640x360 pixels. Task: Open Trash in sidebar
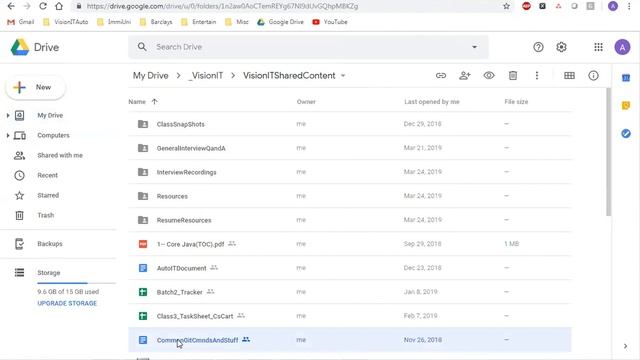pos(45,215)
